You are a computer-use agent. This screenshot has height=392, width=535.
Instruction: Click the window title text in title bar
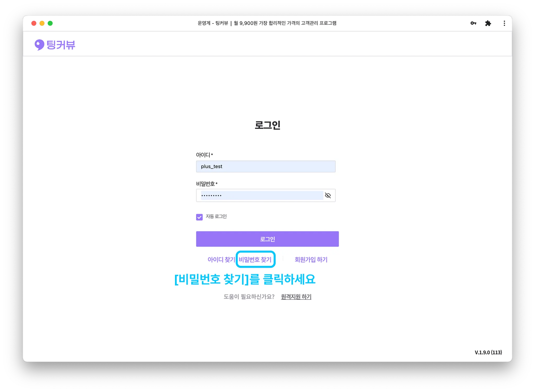coord(267,23)
